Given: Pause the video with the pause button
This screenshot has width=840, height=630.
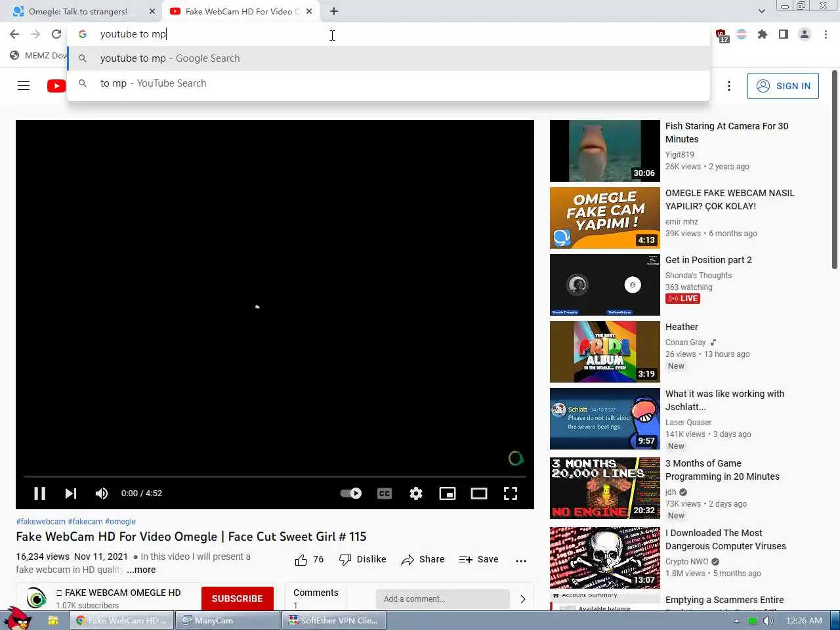Looking at the screenshot, I should click(x=39, y=493).
